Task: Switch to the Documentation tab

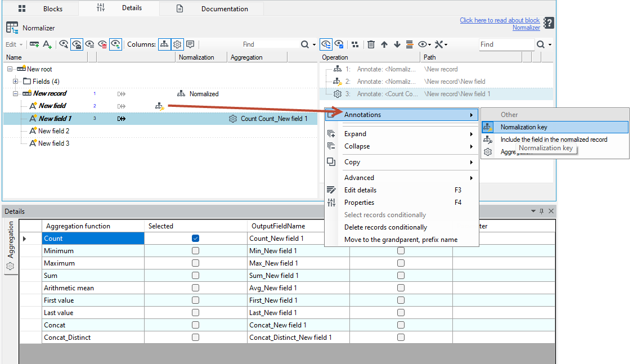Action: pos(212,8)
